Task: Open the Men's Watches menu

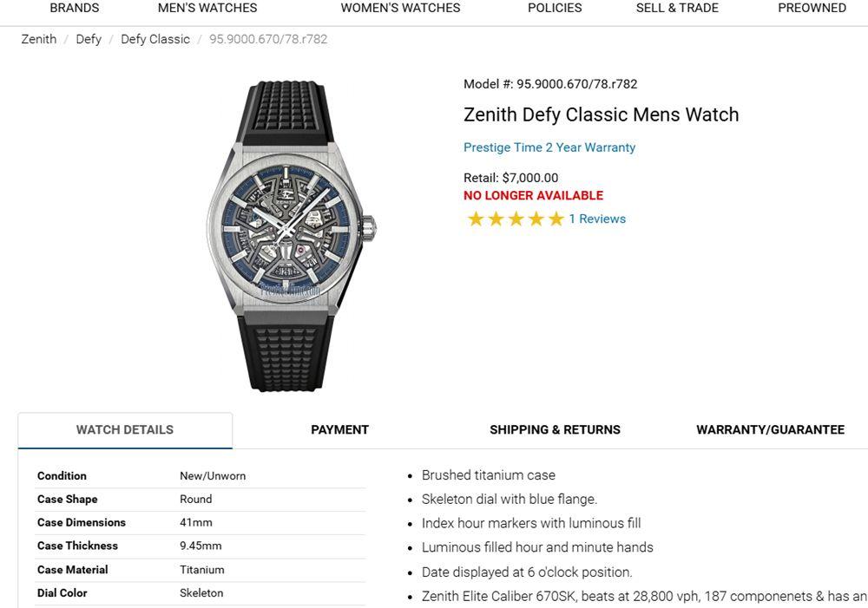Action: [x=207, y=8]
